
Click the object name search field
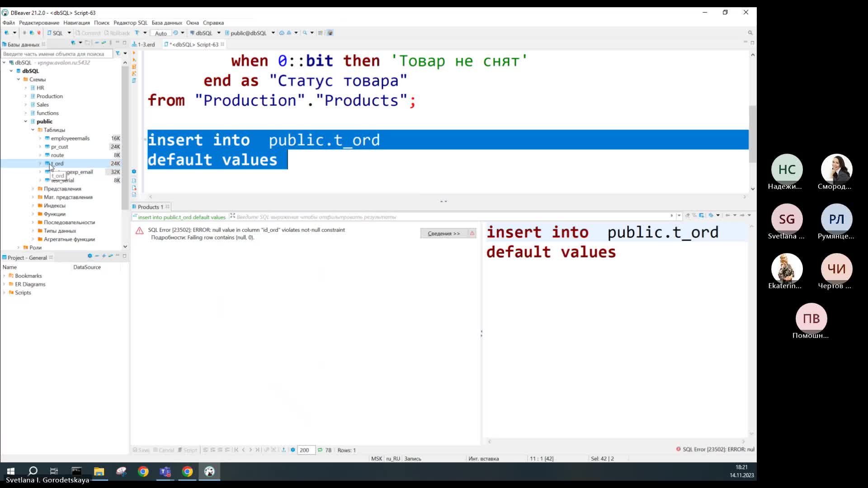(x=57, y=54)
